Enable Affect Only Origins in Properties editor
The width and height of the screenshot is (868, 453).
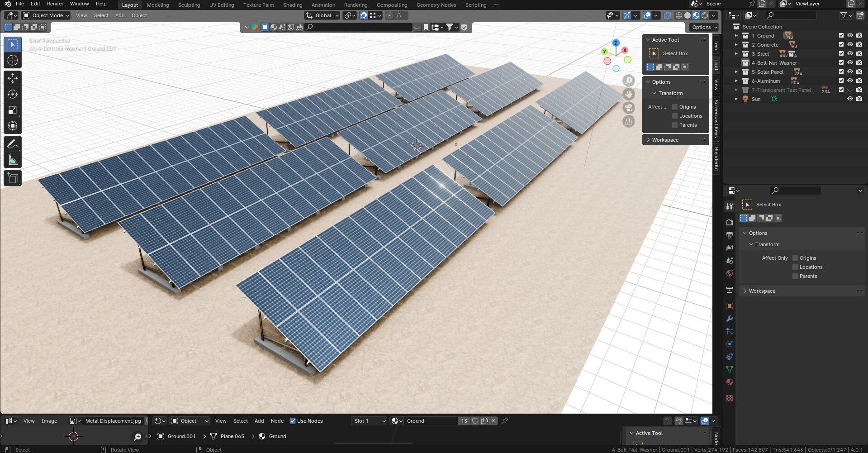[x=795, y=258]
